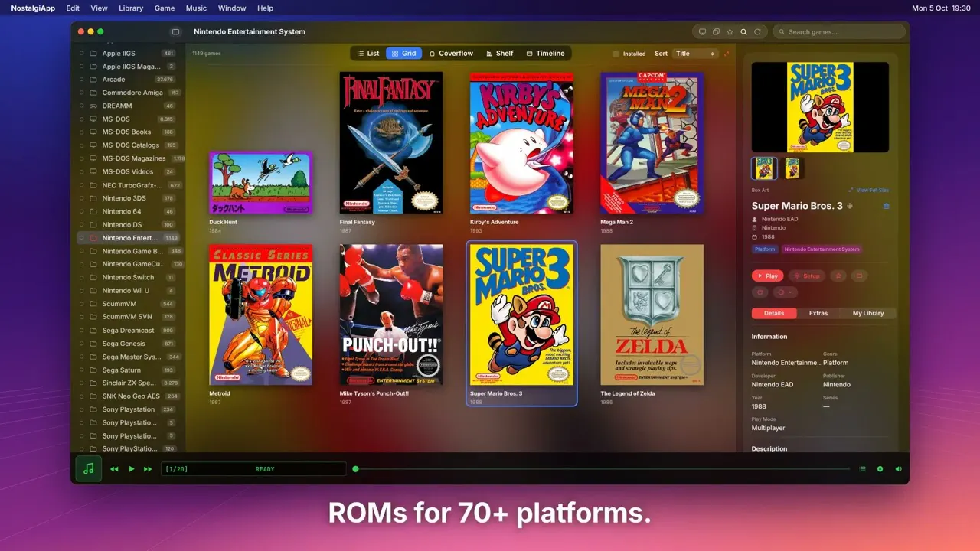The image size is (980, 551).
Task: Click the folder icon beside Sega Genesis
Action: coord(93,344)
